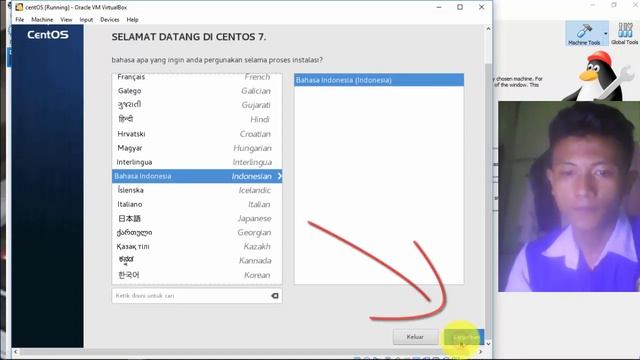
Task: Click the green continue button next to Keluar
Action: [464, 337]
